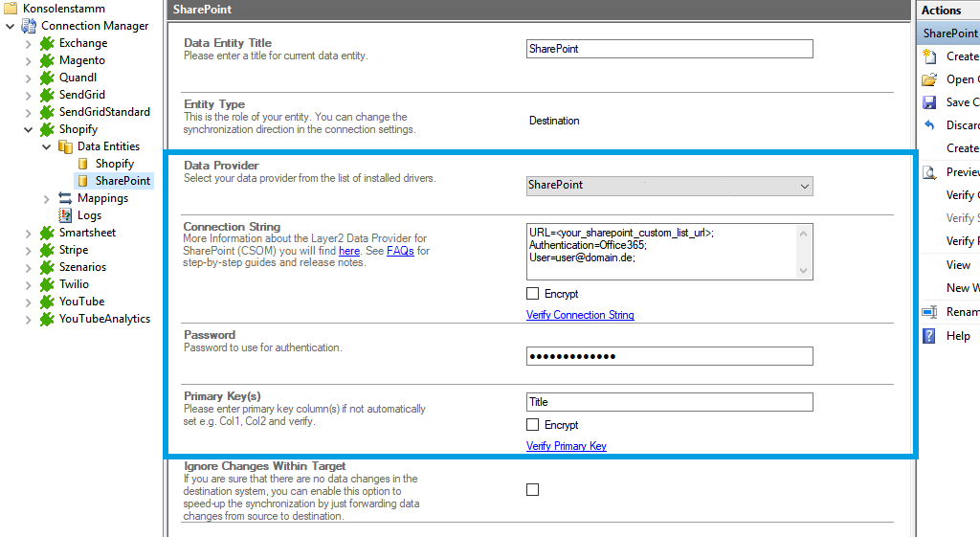Image resolution: width=980 pixels, height=537 pixels.
Task: Click the Verify Connection String link
Action: tap(580, 315)
